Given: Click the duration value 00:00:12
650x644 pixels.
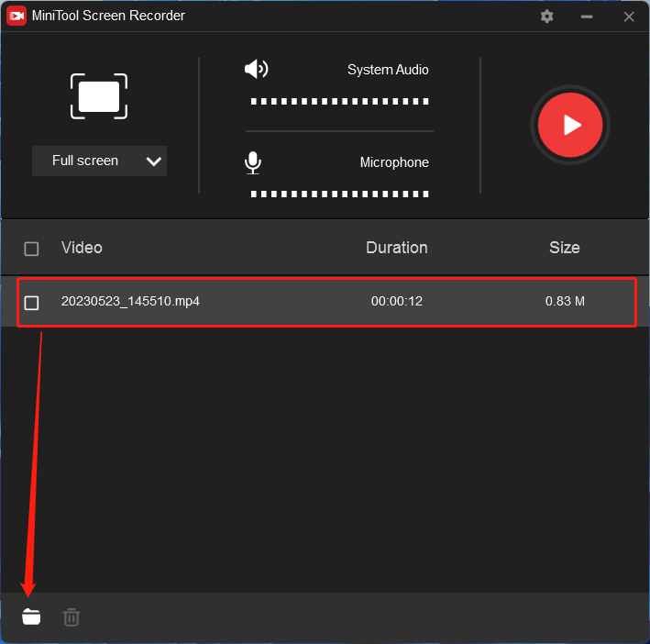Looking at the screenshot, I should (x=397, y=301).
